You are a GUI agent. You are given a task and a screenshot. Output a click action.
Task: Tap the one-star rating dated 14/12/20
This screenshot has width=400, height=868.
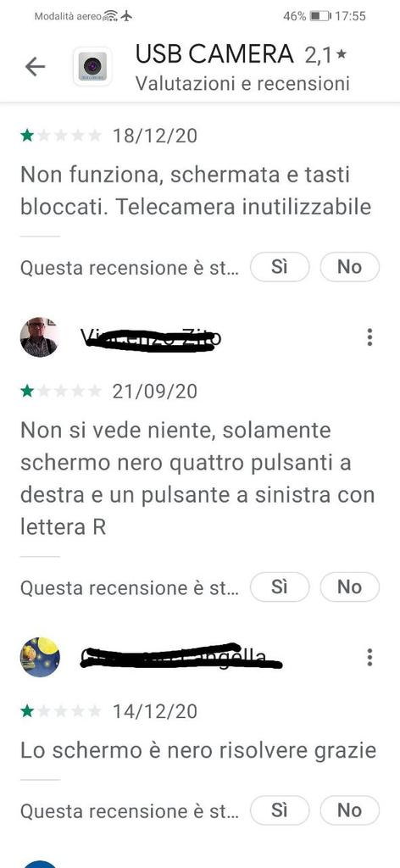point(61,711)
